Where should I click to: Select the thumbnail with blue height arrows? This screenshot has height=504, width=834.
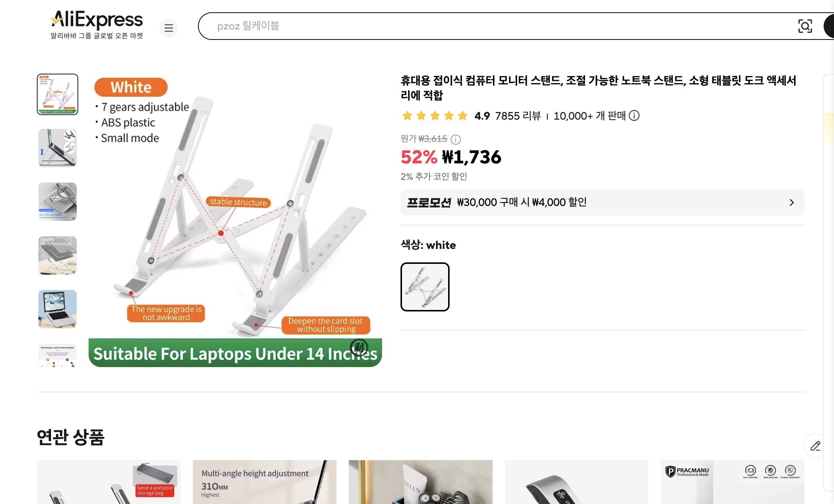pos(57,148)
